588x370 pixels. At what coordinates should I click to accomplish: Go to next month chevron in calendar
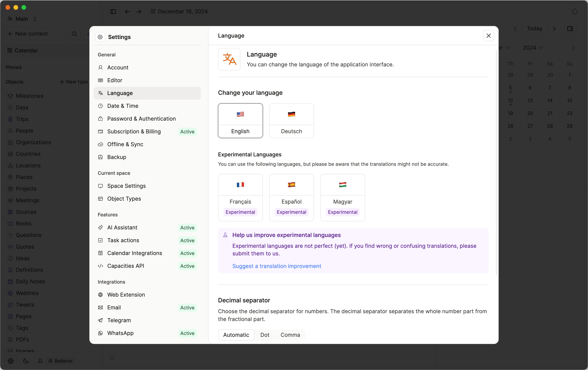coord(573,48)
